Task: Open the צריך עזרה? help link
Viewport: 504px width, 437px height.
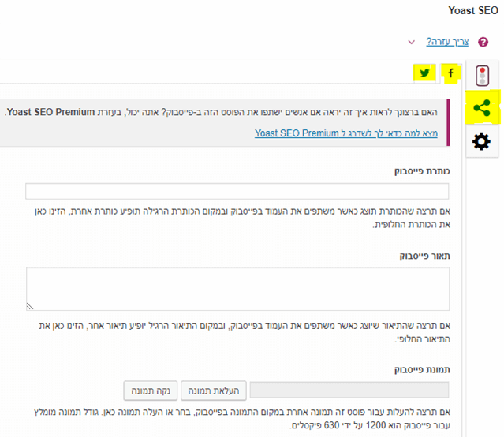Action: pos(447,42)
